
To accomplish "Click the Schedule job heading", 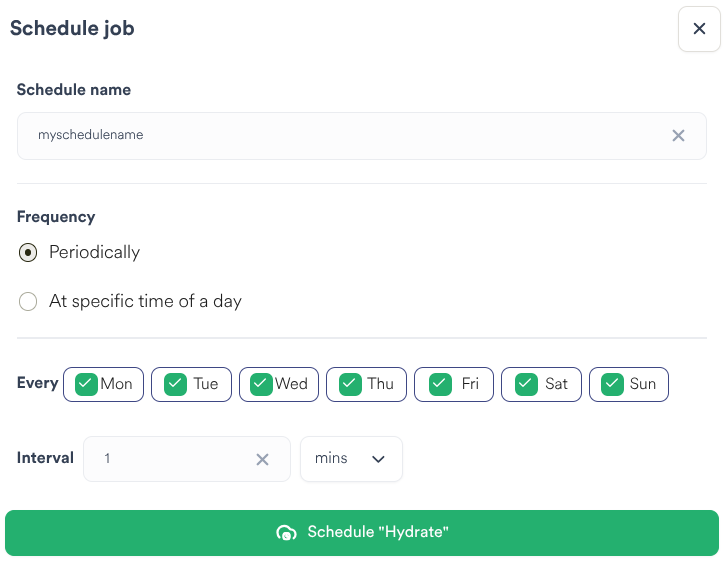I will [72, 29].
